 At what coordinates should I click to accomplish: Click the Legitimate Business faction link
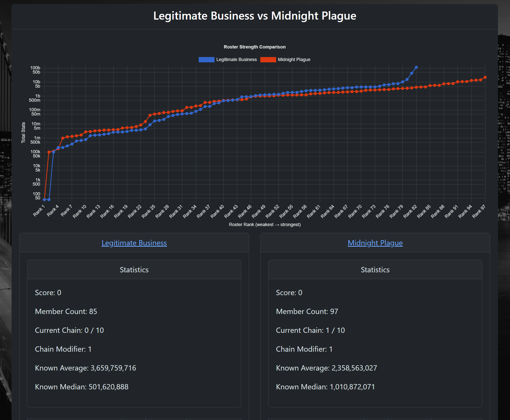[134, 243]
